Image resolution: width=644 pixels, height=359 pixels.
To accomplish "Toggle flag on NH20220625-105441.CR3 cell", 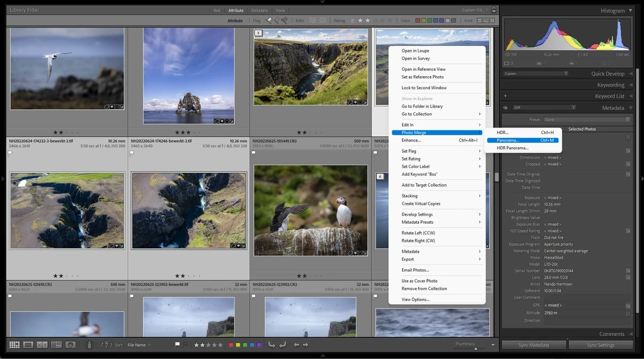I will coord(253,152).
